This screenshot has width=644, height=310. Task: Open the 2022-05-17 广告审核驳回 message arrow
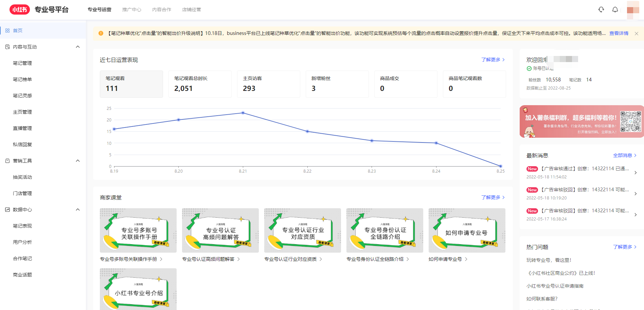(x=636, y=215)
